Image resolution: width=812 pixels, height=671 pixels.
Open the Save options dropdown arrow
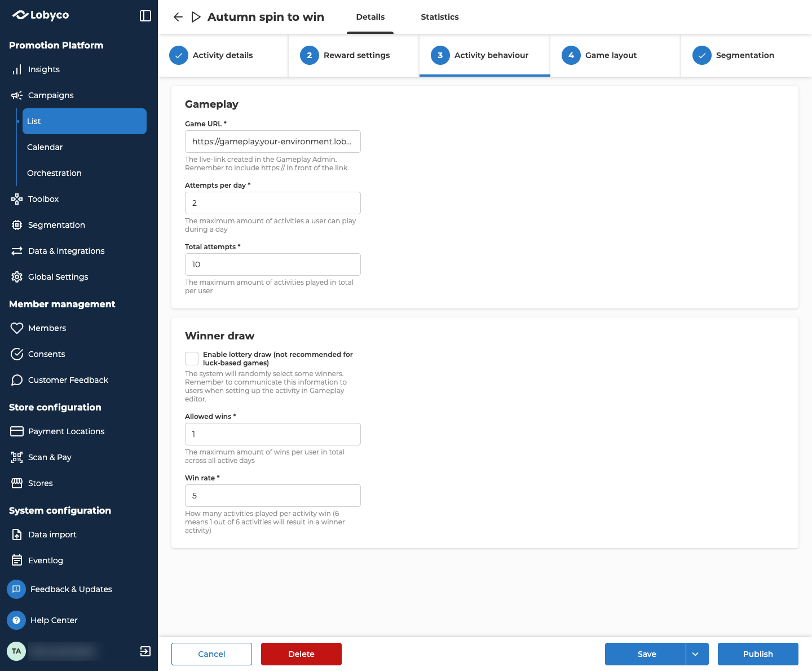(696, 654)
